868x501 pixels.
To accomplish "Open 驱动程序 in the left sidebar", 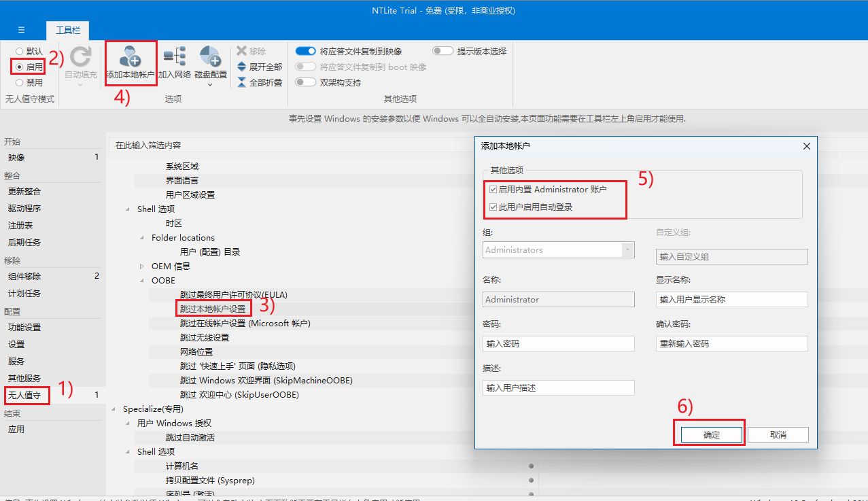I will pyautogui.click(x=24, y=208).
